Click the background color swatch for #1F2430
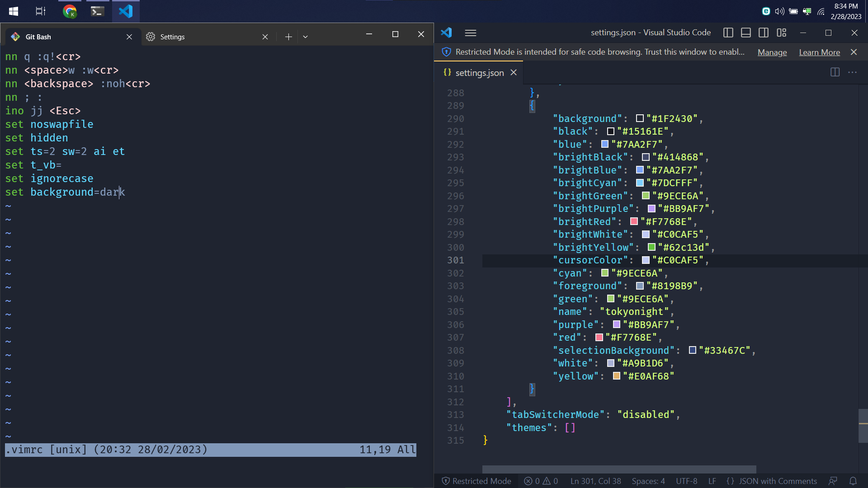868x488 pixels. click(640, 118)
